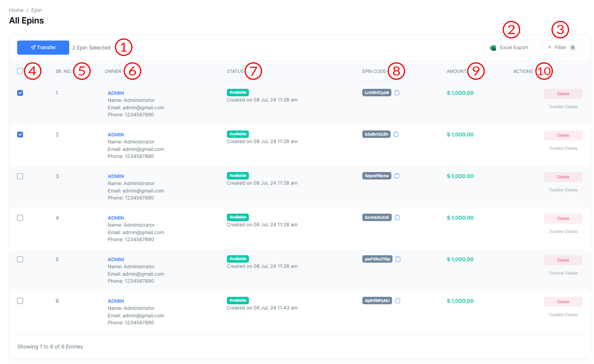Screen dimensions: 594x364
Task: Click the blue Transfer button
Action: [43, 48]
